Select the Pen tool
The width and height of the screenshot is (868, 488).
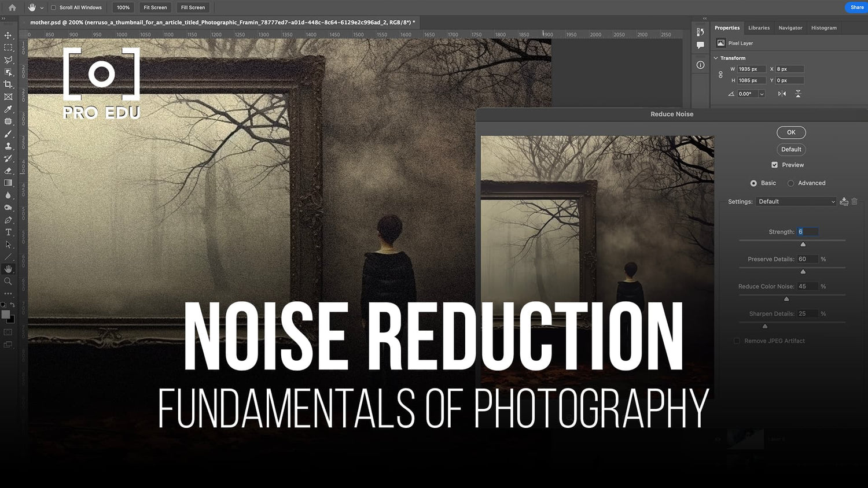[8, 220]
